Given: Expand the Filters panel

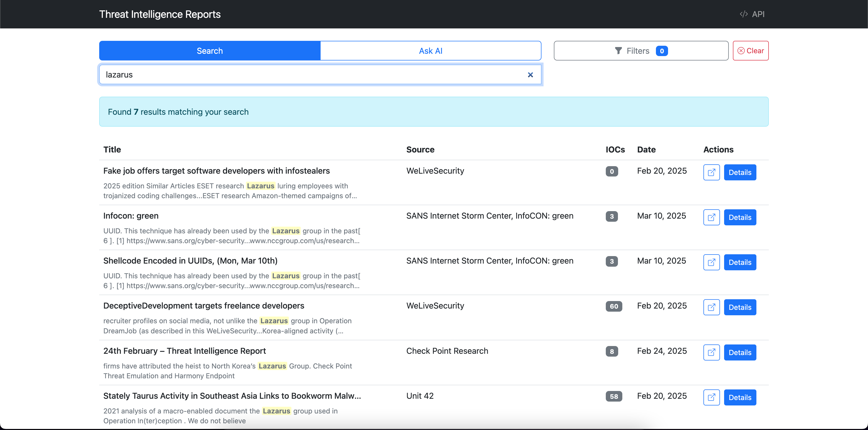Looking at the screenshot, I should pos(641,51).
